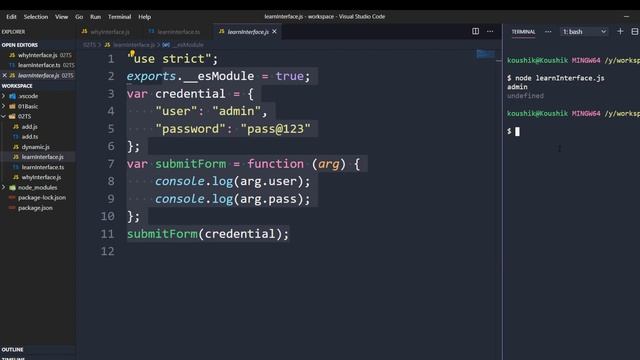Select the TERMINAL panel tab
Screen dimensions: 640x360
point(523,32)
